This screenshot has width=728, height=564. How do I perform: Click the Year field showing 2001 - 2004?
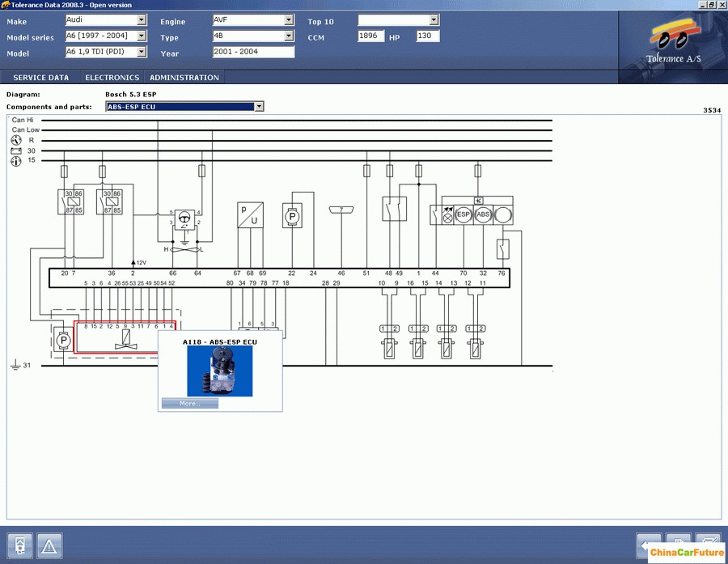click(253, 52)
